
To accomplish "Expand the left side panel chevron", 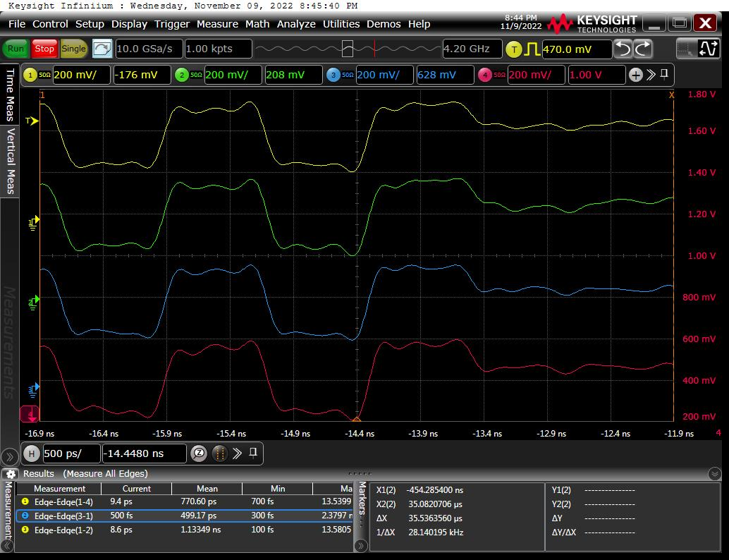I will pyautogui.click(x=10, y=456).
